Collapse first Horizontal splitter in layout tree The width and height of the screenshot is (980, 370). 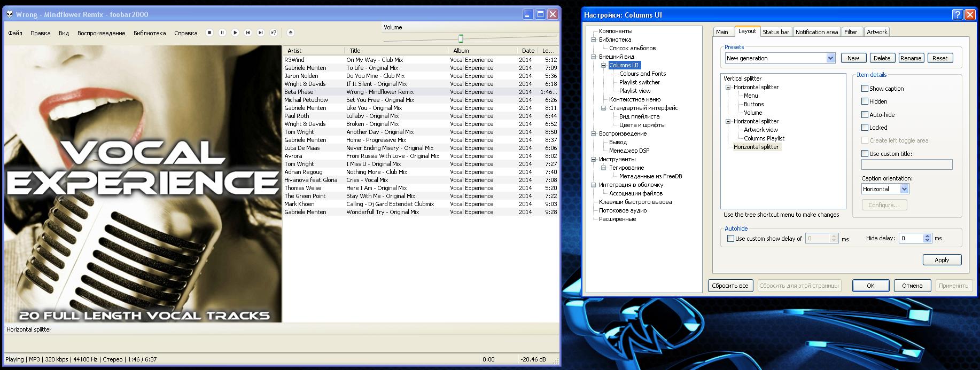(x=728, y=87)
